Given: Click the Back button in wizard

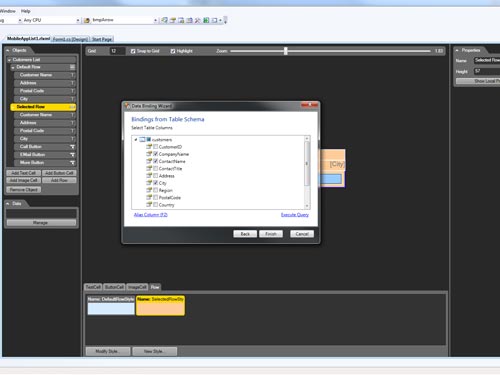Looking at the screenshot, I should [245, 234].
